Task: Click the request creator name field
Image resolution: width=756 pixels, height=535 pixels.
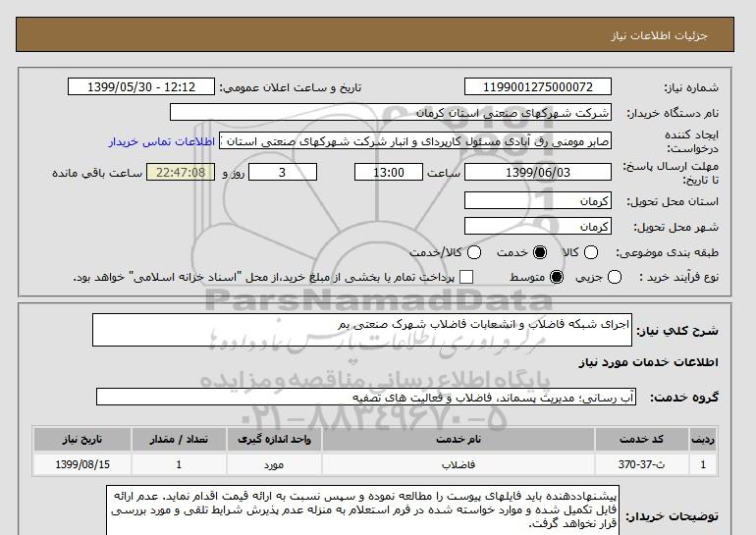Action: tap(415, 140)
